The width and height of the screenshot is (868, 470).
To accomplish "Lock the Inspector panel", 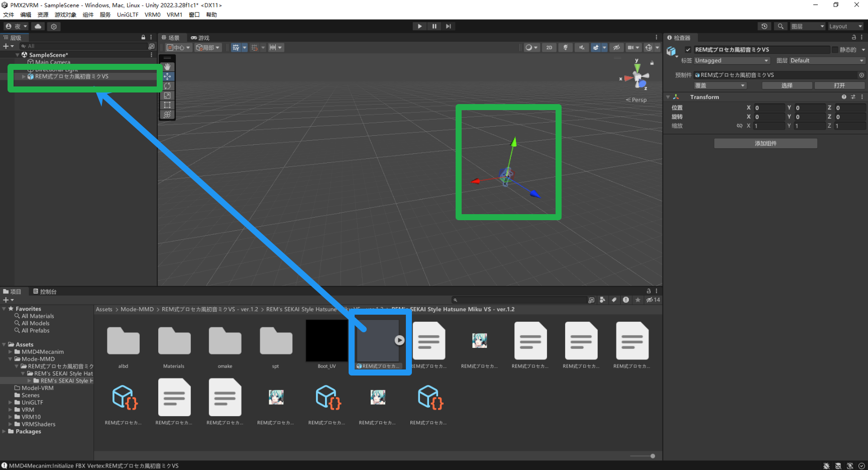I will [x=854, y=37].
